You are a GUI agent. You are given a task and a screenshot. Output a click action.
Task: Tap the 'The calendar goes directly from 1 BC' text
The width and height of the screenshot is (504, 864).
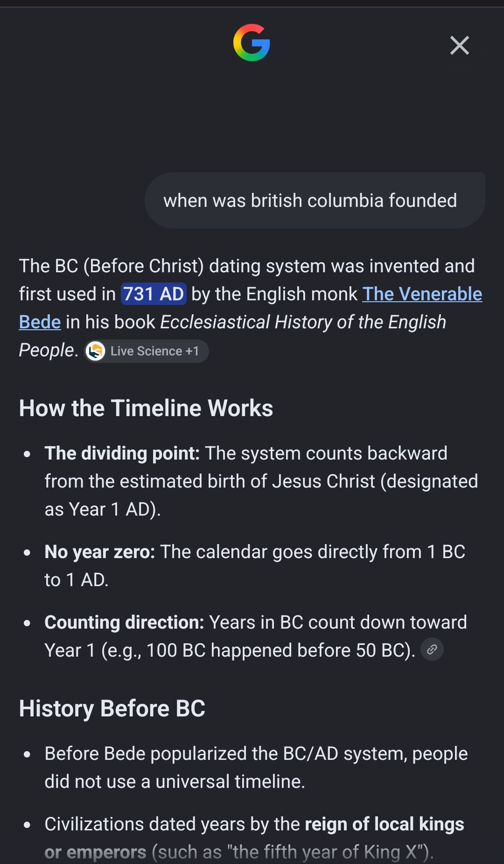click(x=313, y=552)
